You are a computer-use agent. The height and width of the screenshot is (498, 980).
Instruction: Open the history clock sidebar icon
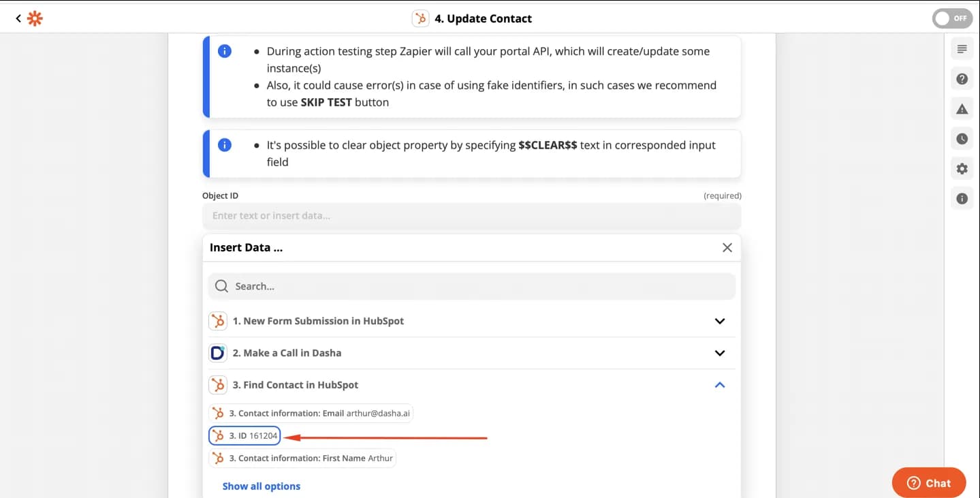click(962, 139)
